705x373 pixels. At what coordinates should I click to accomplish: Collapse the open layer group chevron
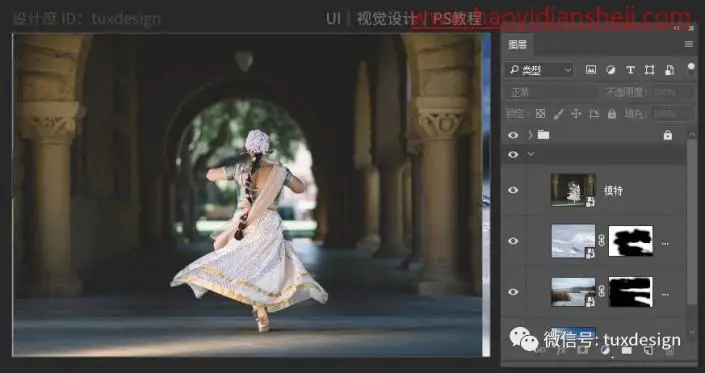pos(531,154)
